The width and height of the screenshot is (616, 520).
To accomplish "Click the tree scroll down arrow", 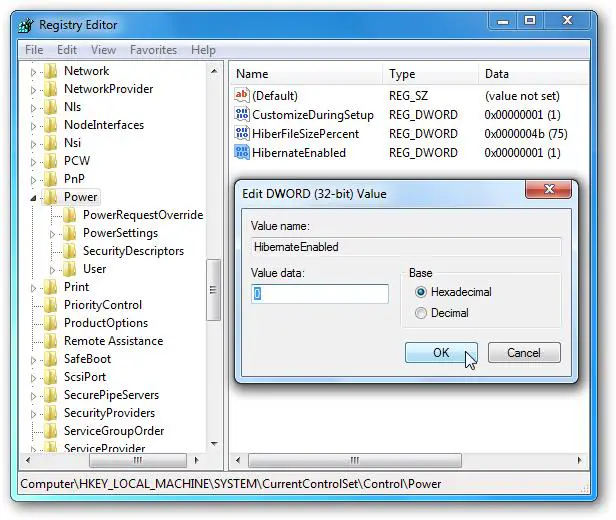I will pos(214,444).
